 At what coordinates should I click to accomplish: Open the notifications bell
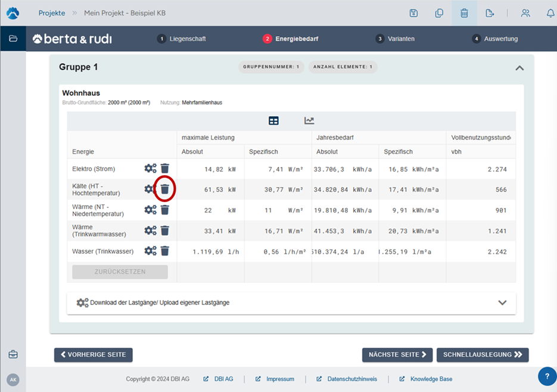pyautogui.click(x=550, y=13)
